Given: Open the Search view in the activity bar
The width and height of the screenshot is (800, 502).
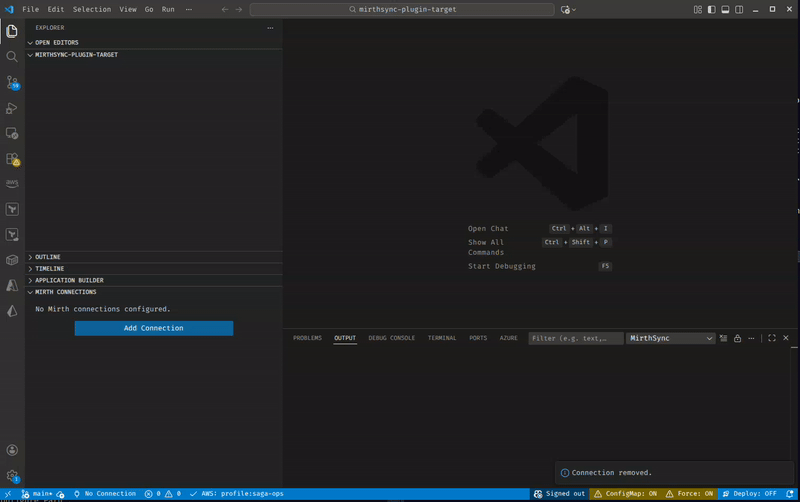Looking at the screenshot, I should [12, 57].
